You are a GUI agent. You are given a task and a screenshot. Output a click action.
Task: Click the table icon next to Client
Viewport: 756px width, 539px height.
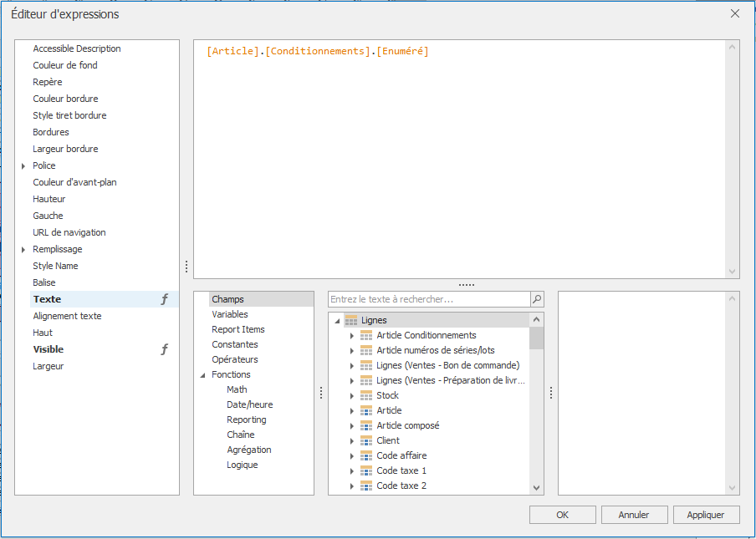365,440
